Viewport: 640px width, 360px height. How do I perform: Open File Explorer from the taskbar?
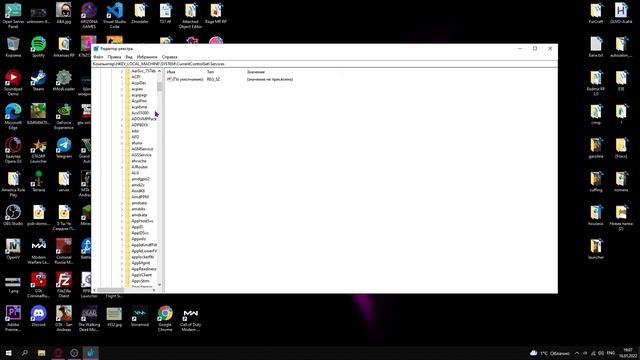tap(41, 353)
